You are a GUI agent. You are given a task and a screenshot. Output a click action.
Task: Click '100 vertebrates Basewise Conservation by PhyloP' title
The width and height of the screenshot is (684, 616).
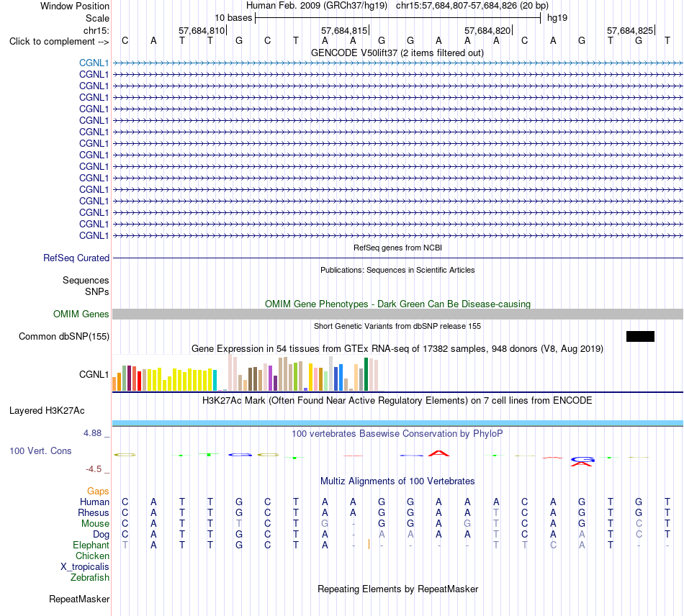[397, 433]
